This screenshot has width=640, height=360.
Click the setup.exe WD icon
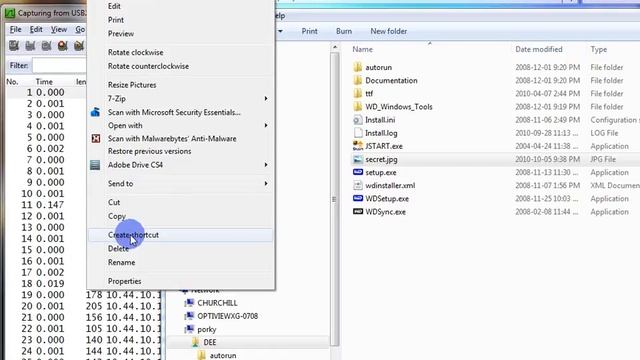(358, 172)
